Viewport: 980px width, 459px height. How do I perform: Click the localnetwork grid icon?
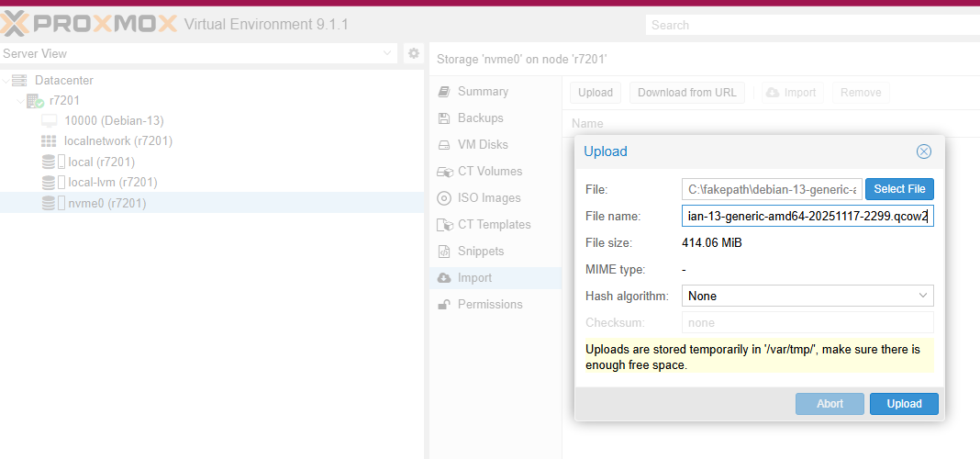50,141
